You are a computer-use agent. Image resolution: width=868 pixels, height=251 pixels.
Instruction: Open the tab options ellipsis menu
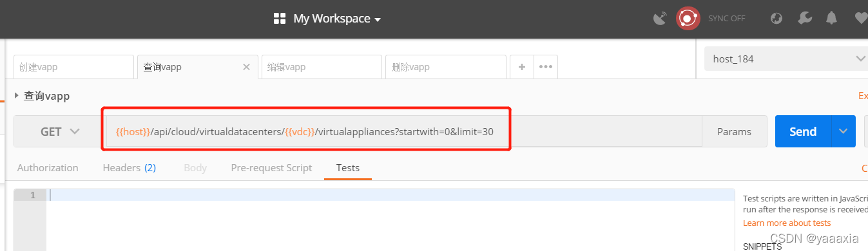546,67
